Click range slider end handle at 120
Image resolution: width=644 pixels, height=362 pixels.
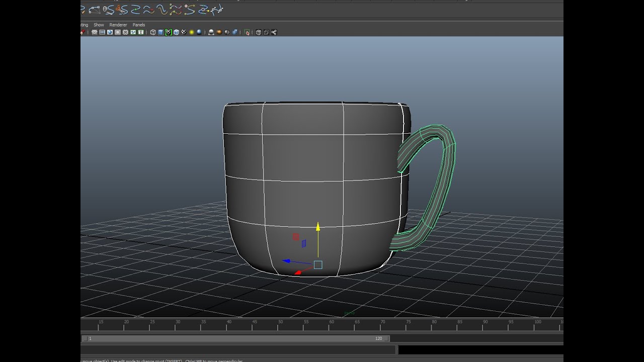386,339
